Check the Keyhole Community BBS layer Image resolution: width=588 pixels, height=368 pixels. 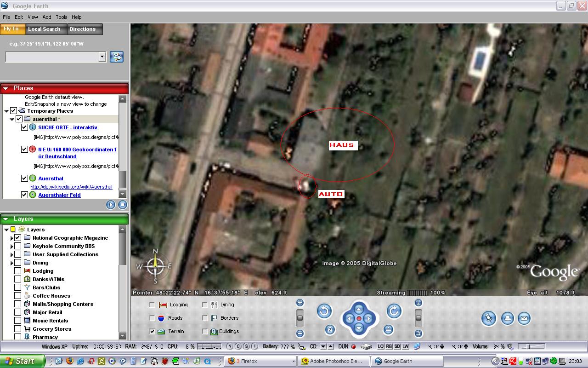[17, 246]
